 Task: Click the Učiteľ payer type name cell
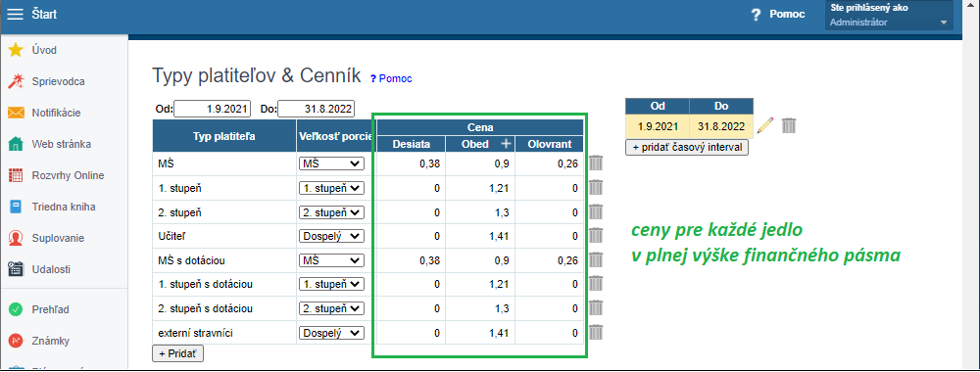pyautogui.click(x=225, y=236)
